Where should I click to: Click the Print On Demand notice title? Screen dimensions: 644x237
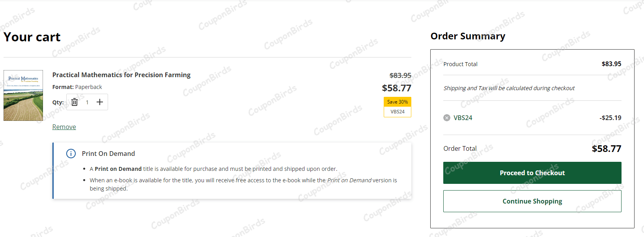(108, 154)
